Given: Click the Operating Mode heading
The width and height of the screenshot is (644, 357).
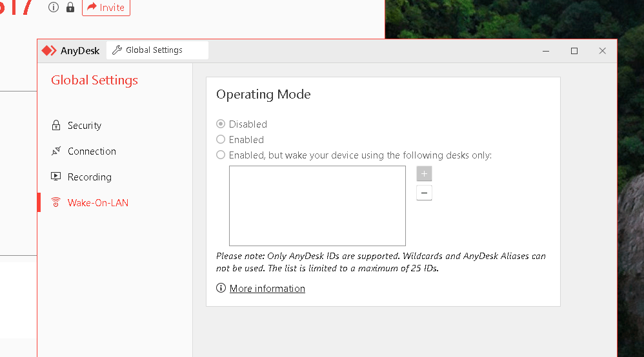Looking at the screenshot, I should [x=263, y=94].
